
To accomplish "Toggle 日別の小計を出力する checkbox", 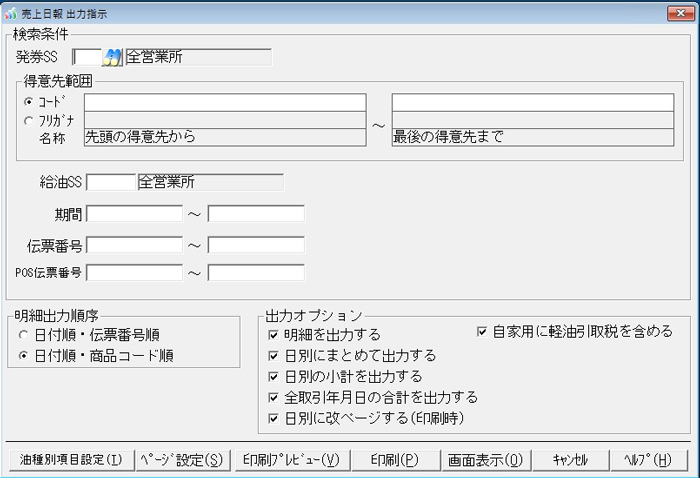I will coord(274,376).
